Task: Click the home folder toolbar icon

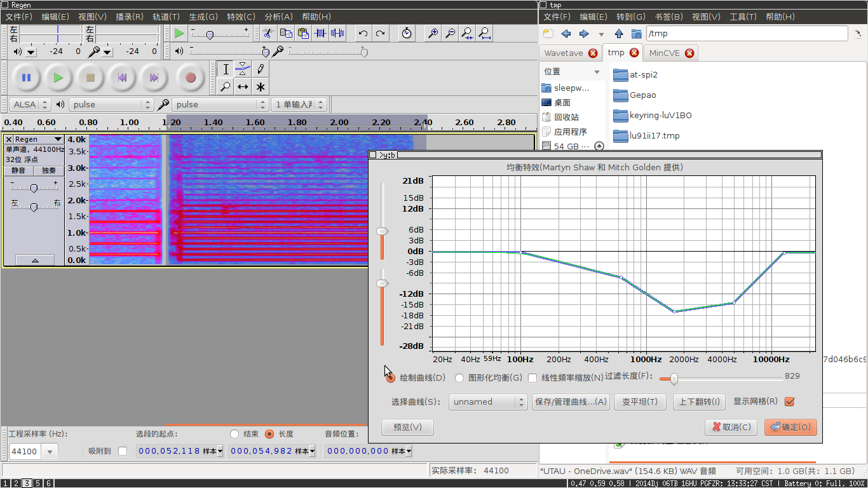Action: [636, 34]
